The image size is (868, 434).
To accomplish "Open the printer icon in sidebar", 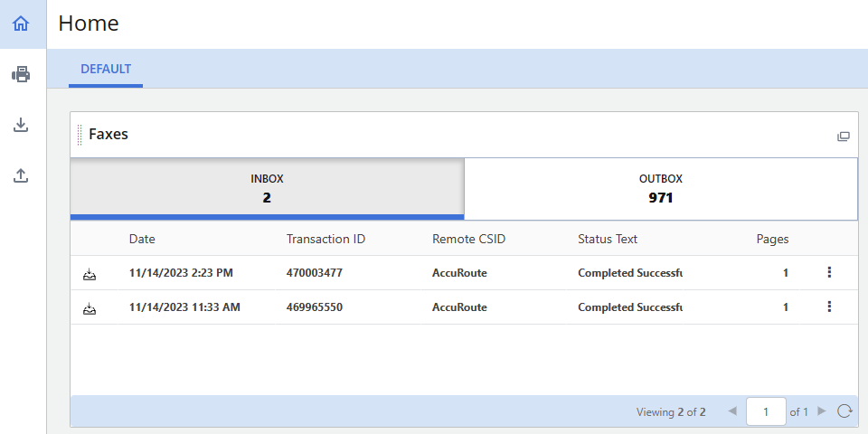I will tap(21, 74).
